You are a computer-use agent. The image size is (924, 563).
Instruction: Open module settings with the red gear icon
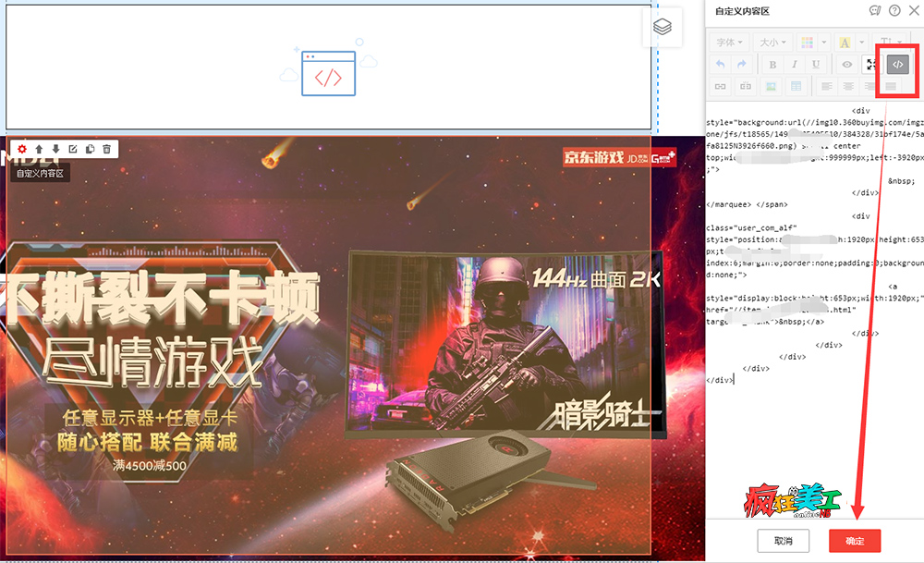pyautogui.click(x=22, y=149)
